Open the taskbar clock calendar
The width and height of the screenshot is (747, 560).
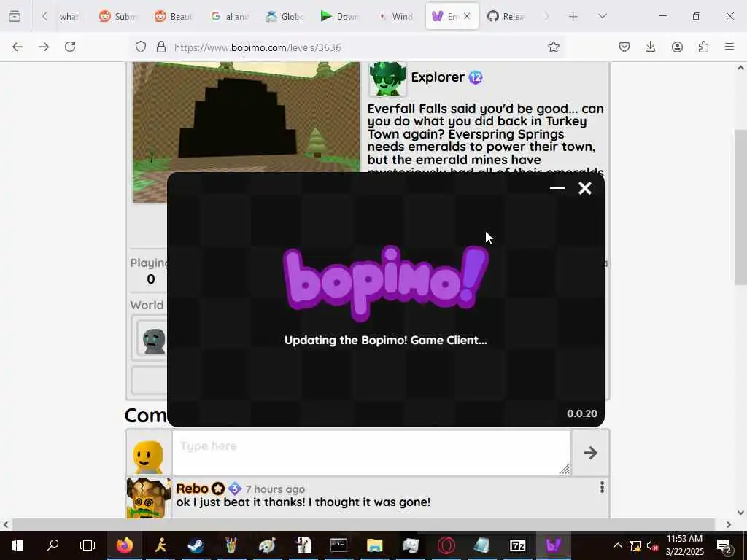pos(684,545)
